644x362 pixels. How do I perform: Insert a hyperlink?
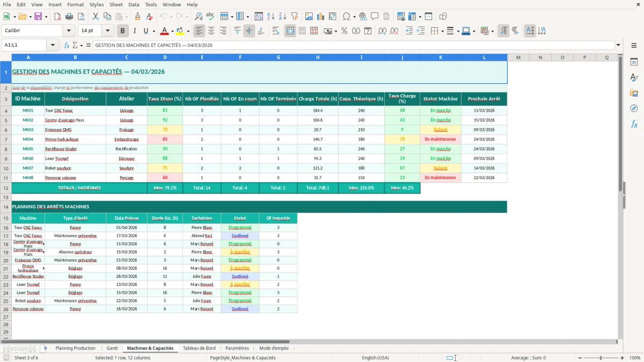pos(363,17)
